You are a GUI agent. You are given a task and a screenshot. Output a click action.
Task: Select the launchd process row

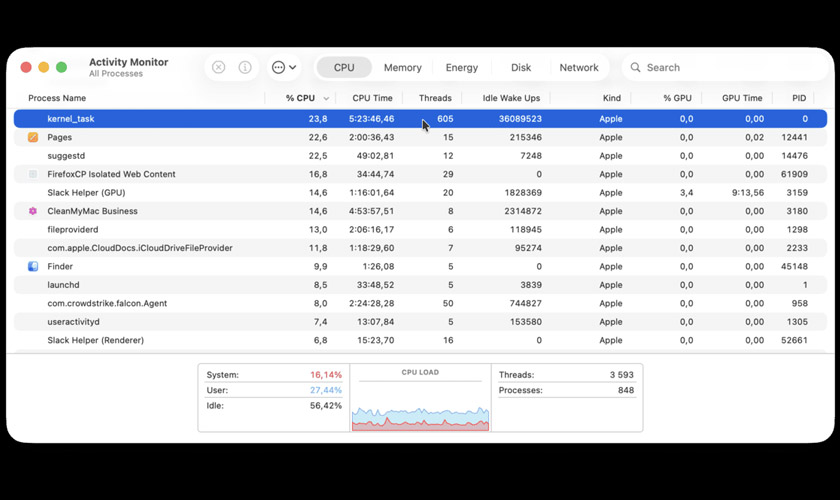click(x=420, y=285)
